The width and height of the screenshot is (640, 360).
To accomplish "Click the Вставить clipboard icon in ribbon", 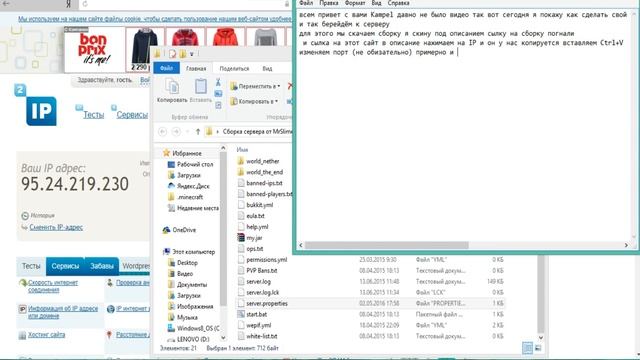I will [200, 87].
